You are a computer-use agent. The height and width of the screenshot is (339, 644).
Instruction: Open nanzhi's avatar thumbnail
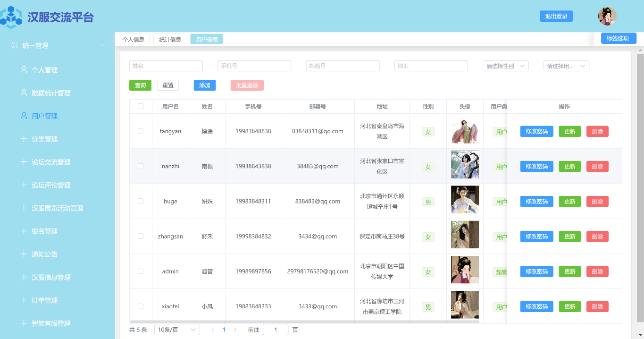[465, 164]
